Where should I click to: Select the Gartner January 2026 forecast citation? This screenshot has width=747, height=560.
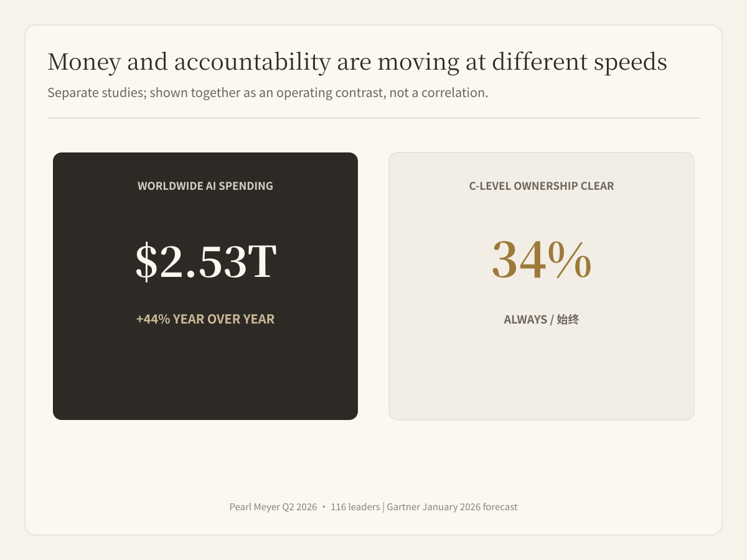453,507
